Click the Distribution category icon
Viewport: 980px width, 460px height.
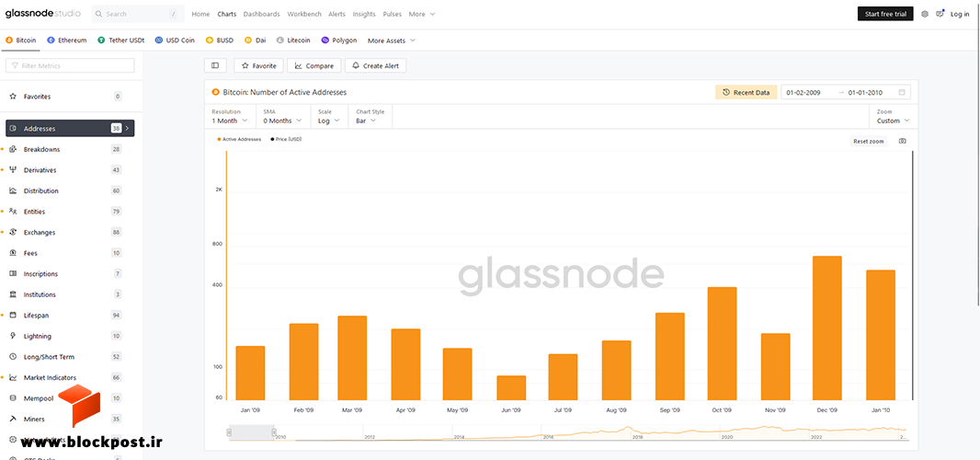(x=13, y=190)
